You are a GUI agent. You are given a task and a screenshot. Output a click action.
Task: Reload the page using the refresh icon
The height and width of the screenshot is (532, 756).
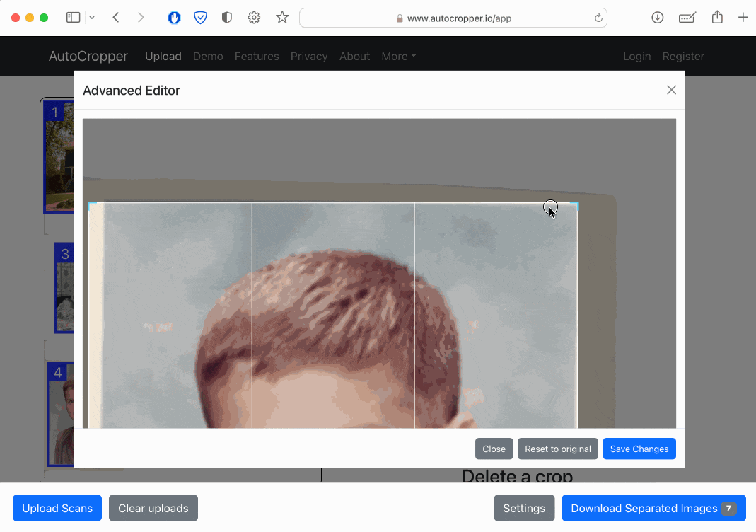click(598, 18)
